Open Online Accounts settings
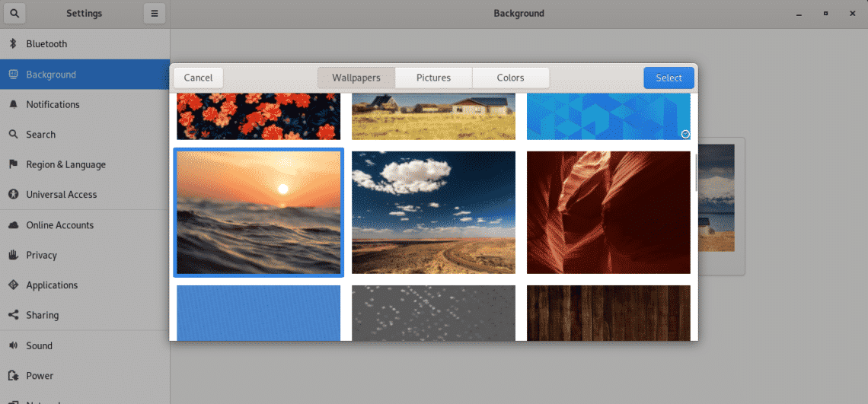Viewport: 868px width, 404px height. click(85, 225)
